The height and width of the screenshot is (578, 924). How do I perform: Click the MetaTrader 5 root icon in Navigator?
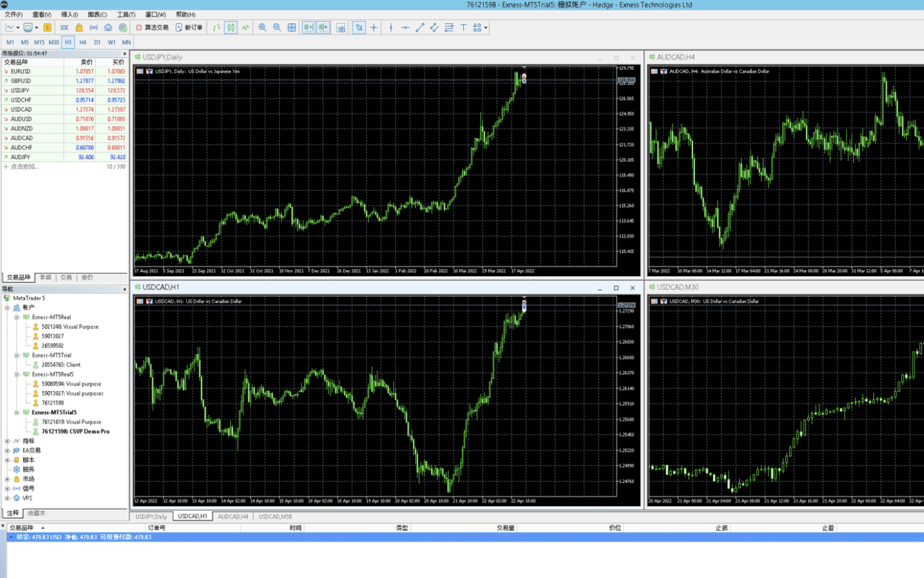pos(7,298)
